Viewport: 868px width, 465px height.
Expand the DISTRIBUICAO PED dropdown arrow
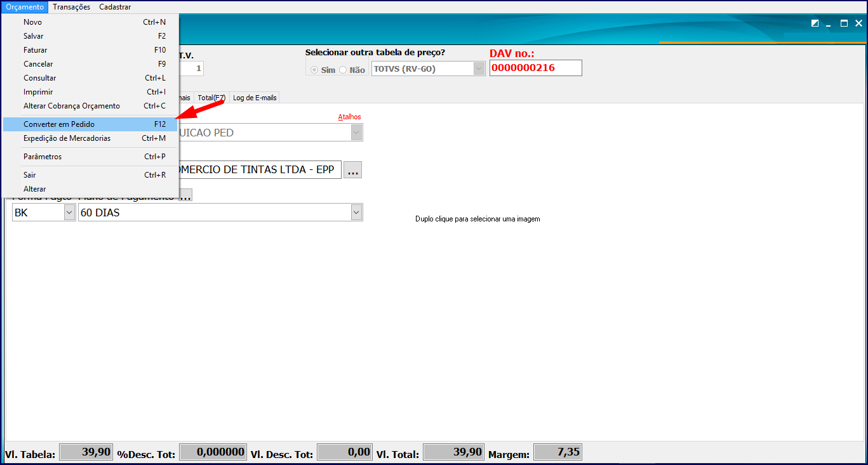click(x=356, y=133)
